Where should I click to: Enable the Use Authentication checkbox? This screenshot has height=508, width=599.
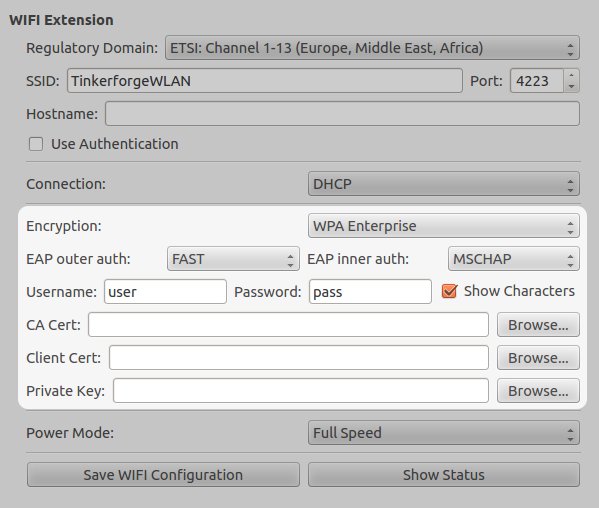click(36, 144)
